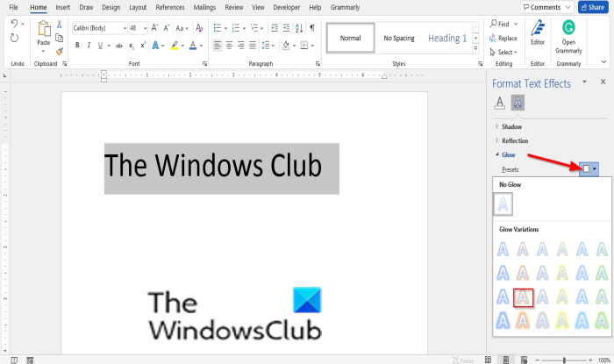Select the No Glow preset thumbnail
Screen dimensions: 614x364
(x=503, y=204)
